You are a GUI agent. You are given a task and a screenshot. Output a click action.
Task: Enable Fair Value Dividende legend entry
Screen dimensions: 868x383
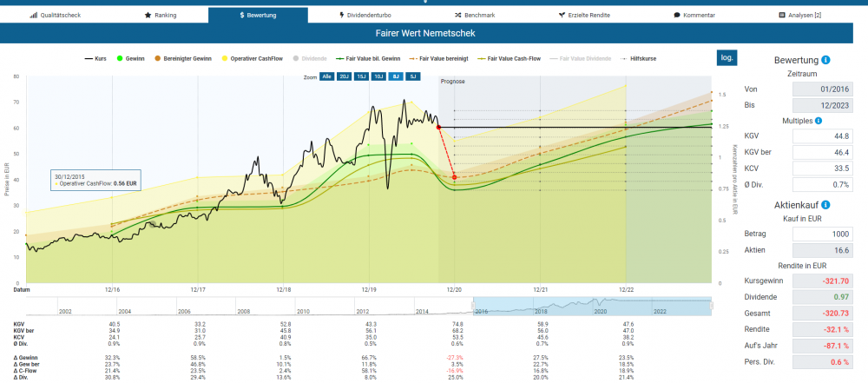pyautogui.click(x=578, y=58)
